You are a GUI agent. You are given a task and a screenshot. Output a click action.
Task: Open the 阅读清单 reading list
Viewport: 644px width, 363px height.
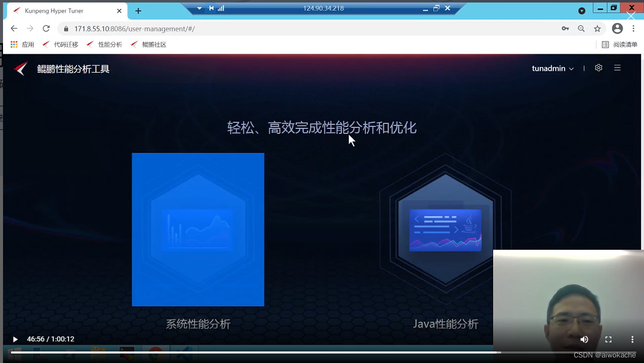[x=620, y=45]
